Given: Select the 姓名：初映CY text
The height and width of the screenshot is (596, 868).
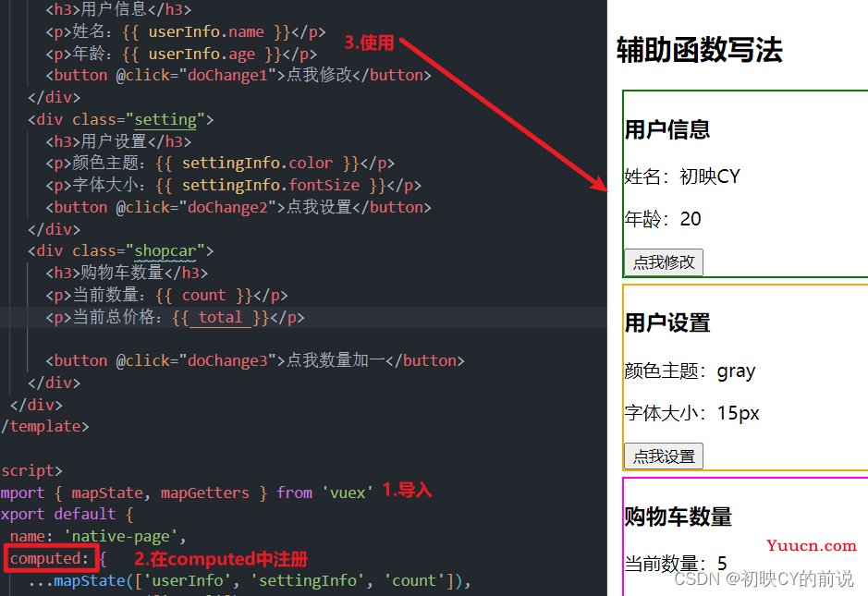Looking at the screenshot, I should [x=682, y=176].
